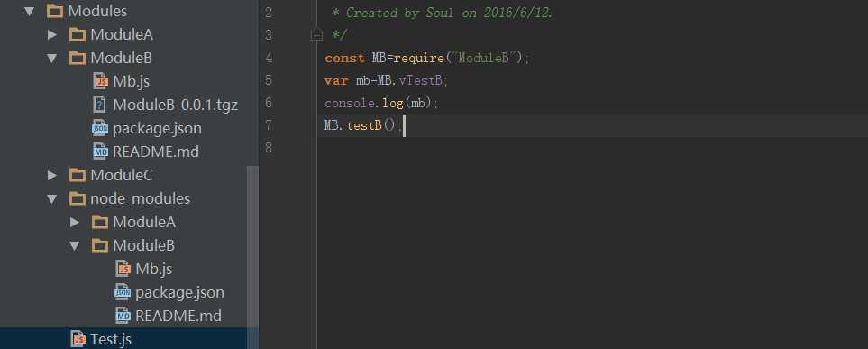Click "console" in line 6

(x=350, y=104)
